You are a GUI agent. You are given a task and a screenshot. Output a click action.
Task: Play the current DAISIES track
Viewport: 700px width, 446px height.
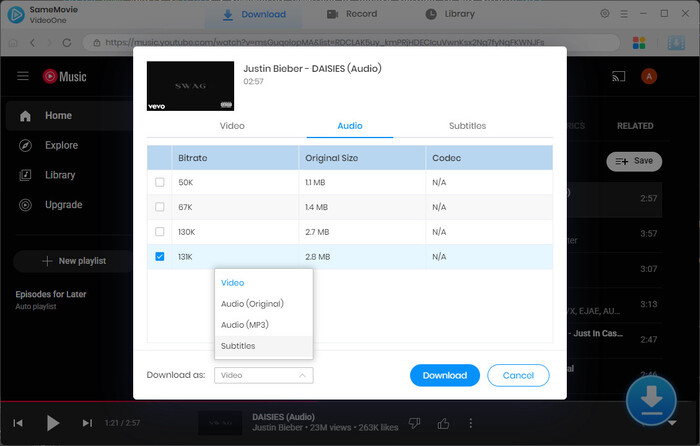53,423
